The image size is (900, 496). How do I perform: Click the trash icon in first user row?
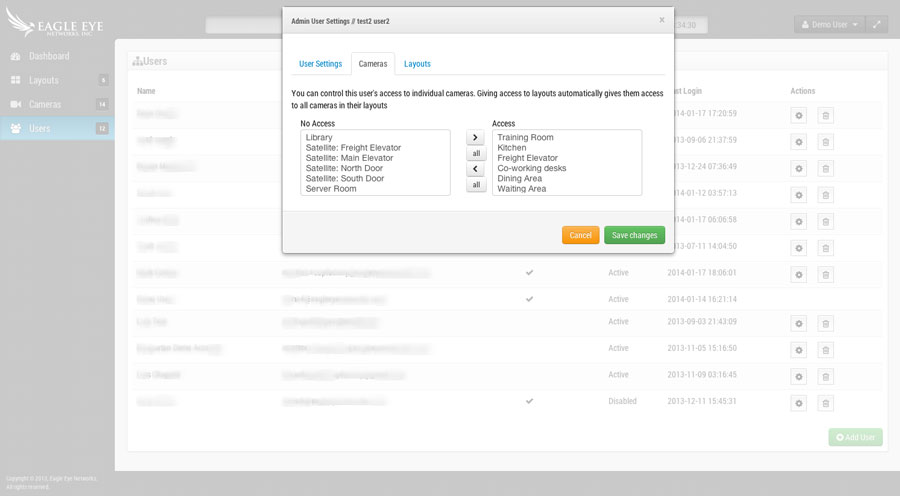point(826,115)
